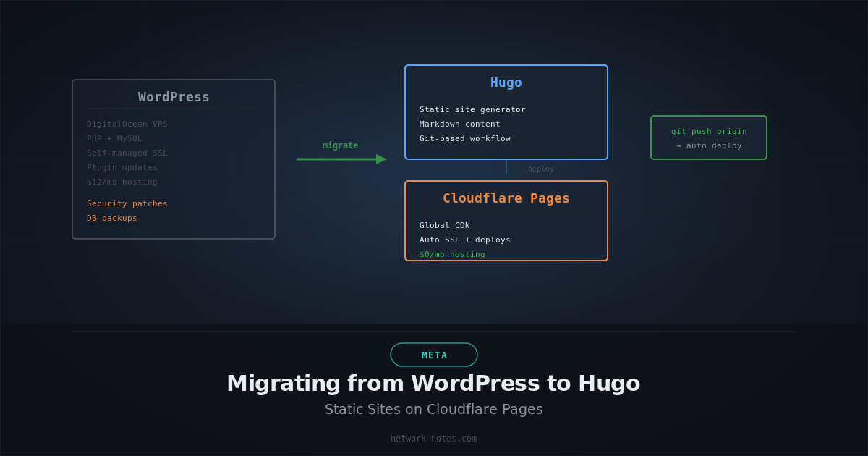
Task: Click the Static Sites on Cloudflare Pages subtitle
Action: pyautogui.click(x=434, y=409)
